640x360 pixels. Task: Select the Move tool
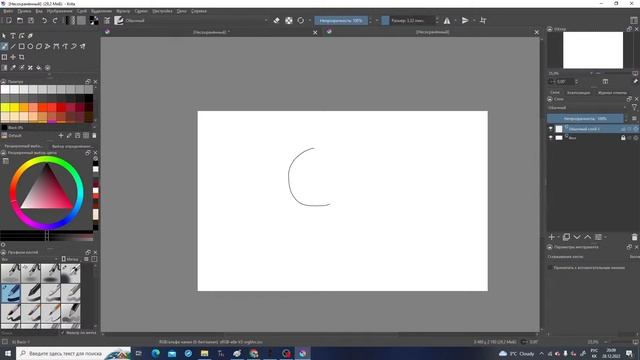[x=13, y=57]
